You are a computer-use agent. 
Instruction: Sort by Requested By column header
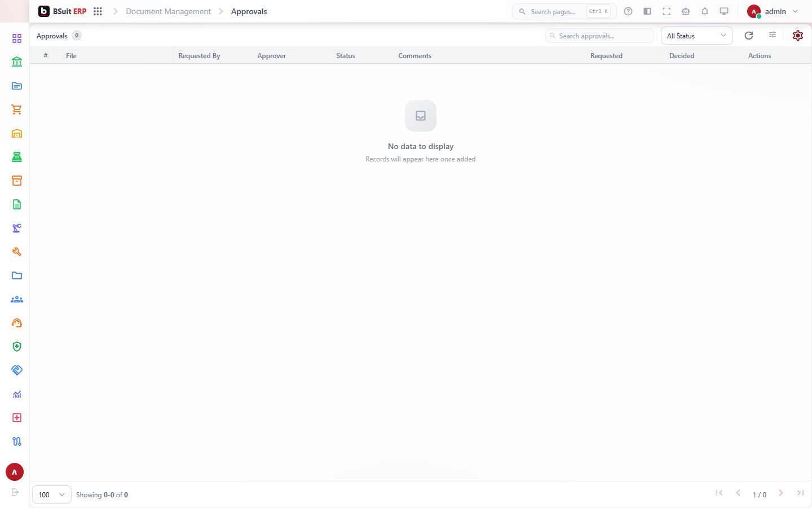[199, 56]
